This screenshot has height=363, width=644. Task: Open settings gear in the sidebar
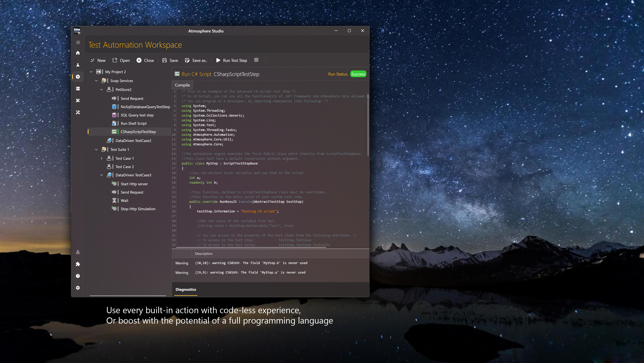tap(78, 288)
